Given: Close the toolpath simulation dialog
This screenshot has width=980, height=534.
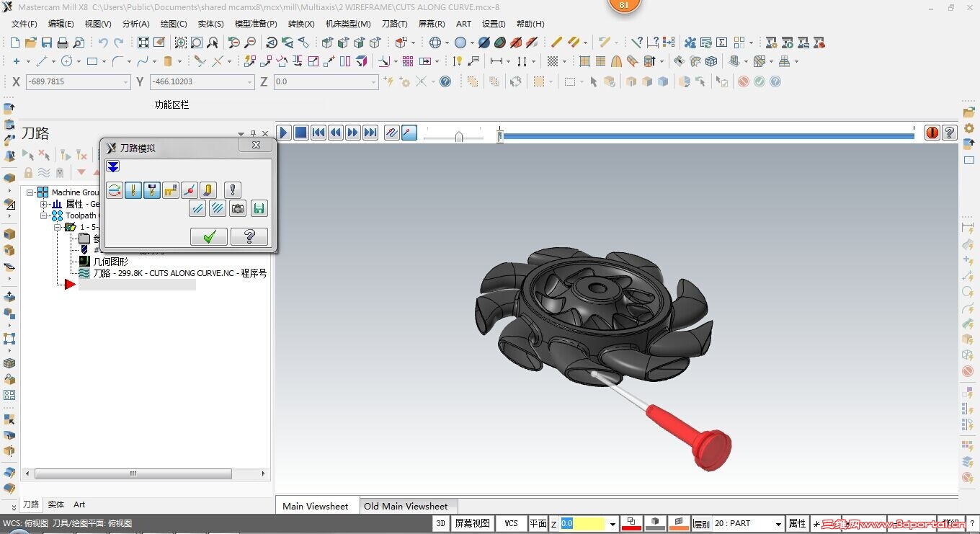Looking at the screenshot, I should (256, 146).
